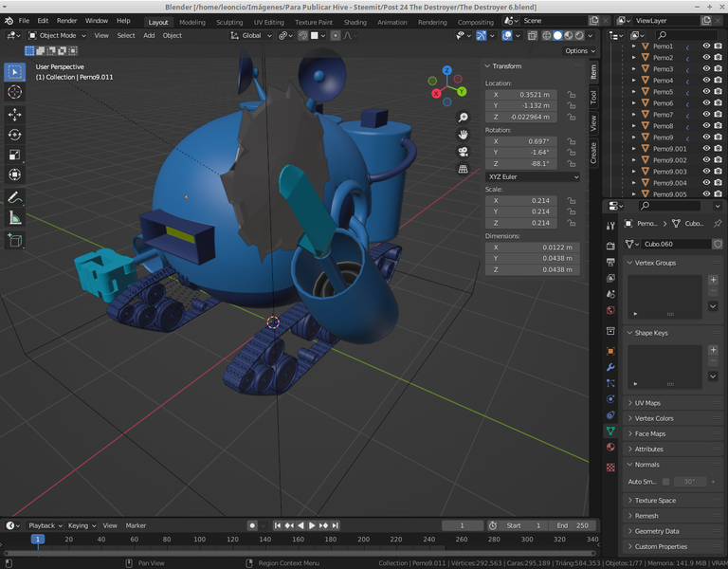Open World properties globe icon

tap(610, 310)
